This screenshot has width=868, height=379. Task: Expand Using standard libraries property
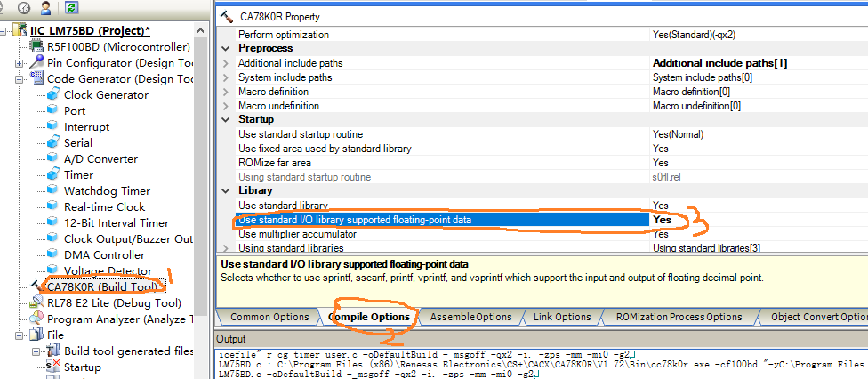pyautogui.click(x=225, y=247)
